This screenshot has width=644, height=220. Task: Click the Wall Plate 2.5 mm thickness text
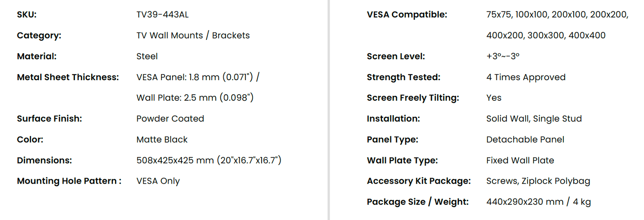click(x=195, y=98)
